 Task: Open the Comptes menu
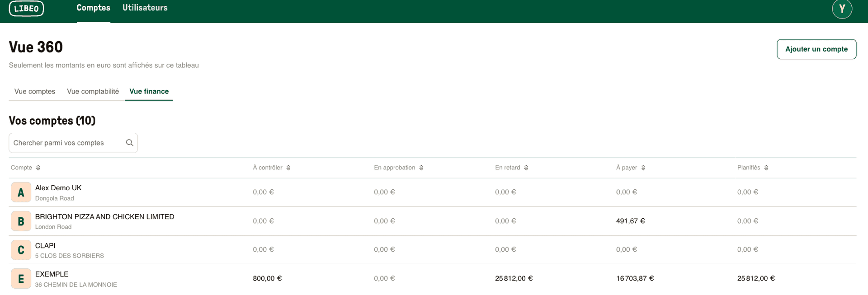coord(94,8)
